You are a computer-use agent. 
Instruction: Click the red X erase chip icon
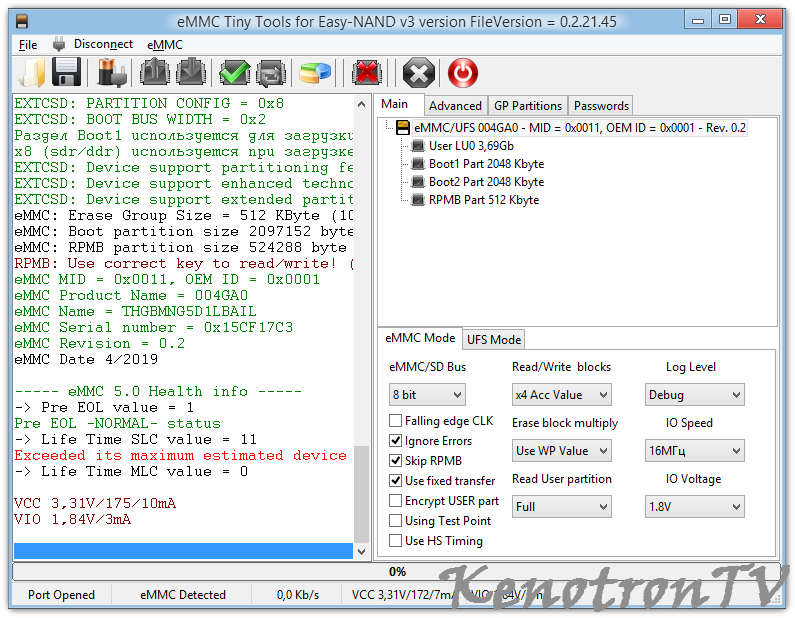[x=367, y=72]
